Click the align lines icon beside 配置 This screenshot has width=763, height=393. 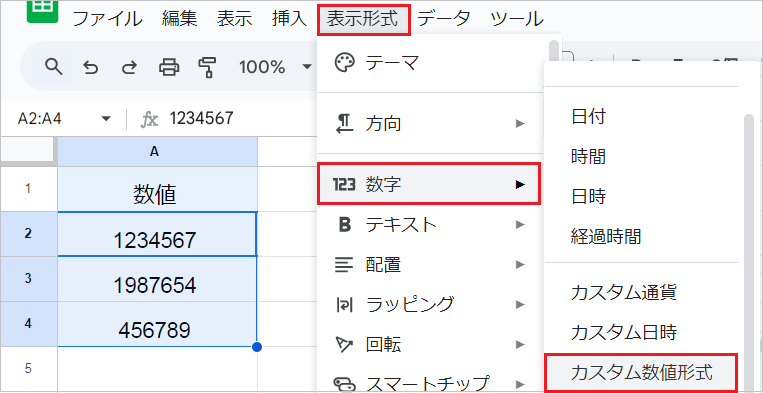tap(344, 265)
